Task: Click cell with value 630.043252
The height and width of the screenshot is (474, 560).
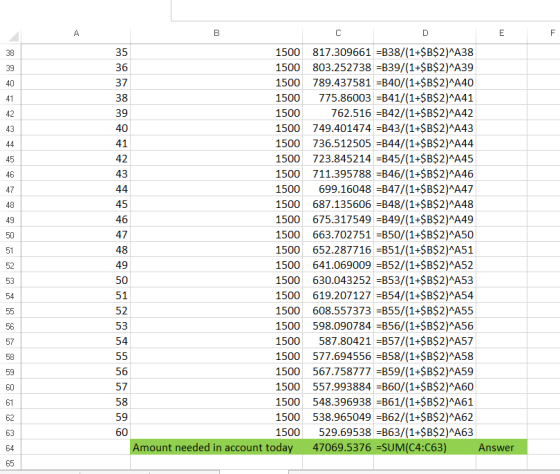Action: (x=338, y=280)
